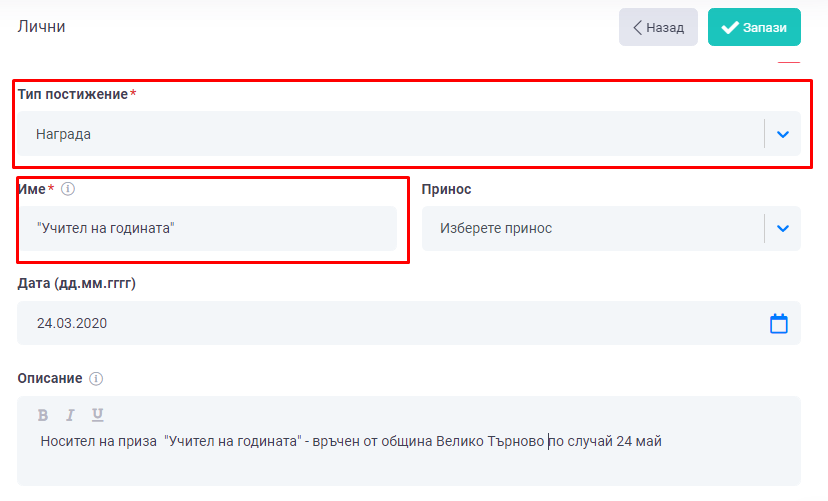The height and width of the screenshot is (501, 828).
Task: Click the left arrow icon on Назад
Action: pyautogui.click(x=637, y=28)
